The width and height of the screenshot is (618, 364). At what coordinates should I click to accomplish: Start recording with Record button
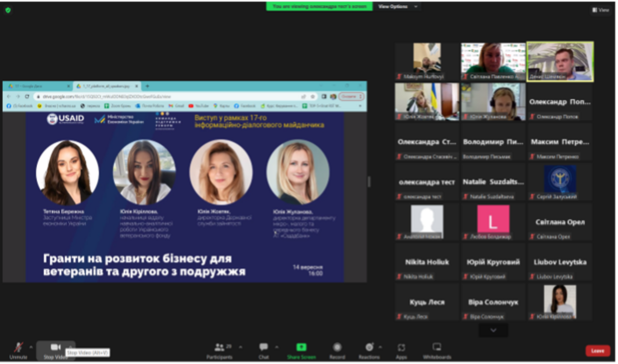(337, 350)
